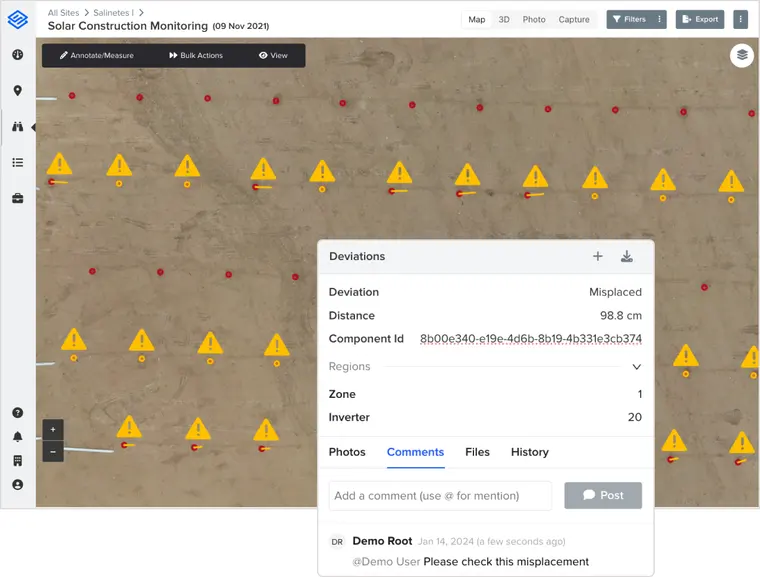Switch to the History tab
The height and width of the screenshot is (577, 760).
tap(529, 452)
